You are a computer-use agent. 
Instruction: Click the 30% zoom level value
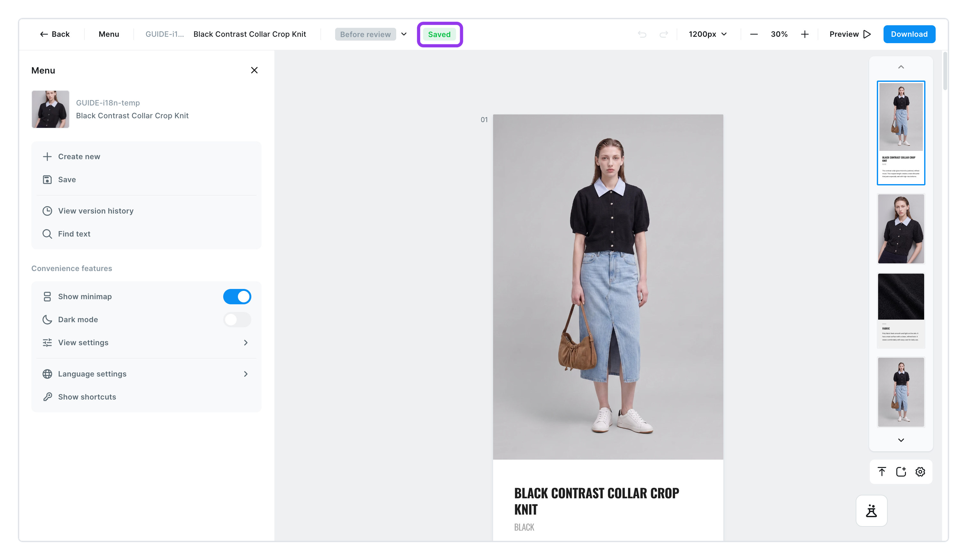(x=779, y=34)
